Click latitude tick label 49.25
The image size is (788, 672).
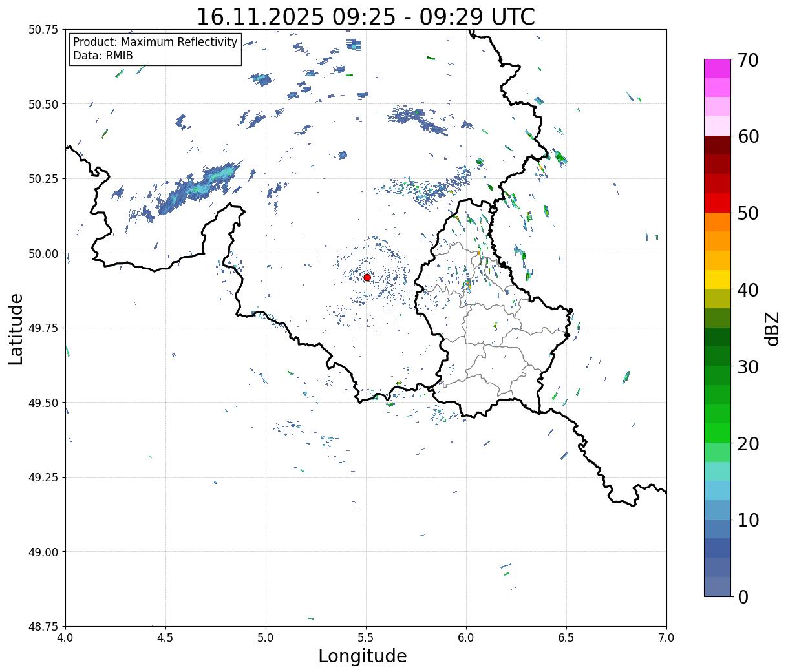point(43,478)
